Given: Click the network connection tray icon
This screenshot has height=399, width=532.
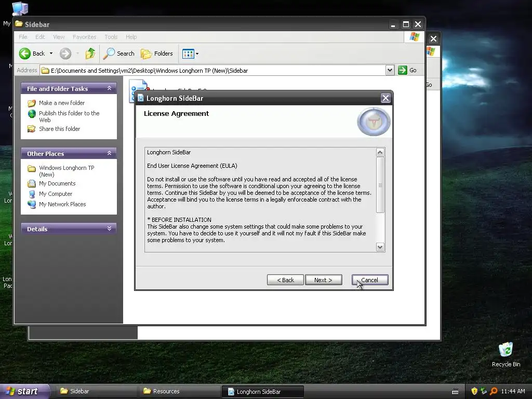Looking at the screenshot, I should point(484,391).
